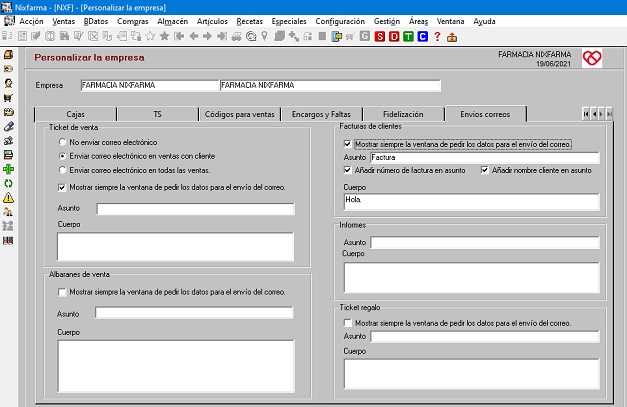
Task: Check 'Mostrar siempre la ventana' under Albaranes de venta
Action: [62, 292]
